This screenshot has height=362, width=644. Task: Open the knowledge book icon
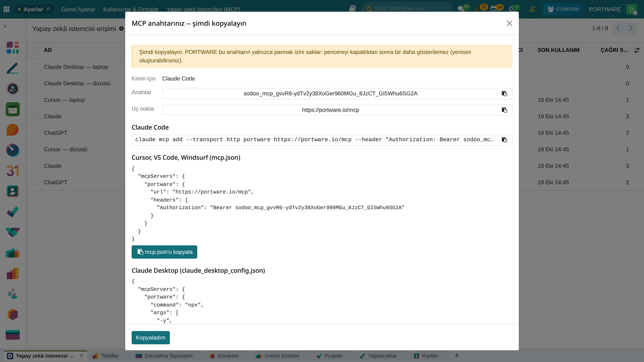pyautogui.click(x=353, y=9)
